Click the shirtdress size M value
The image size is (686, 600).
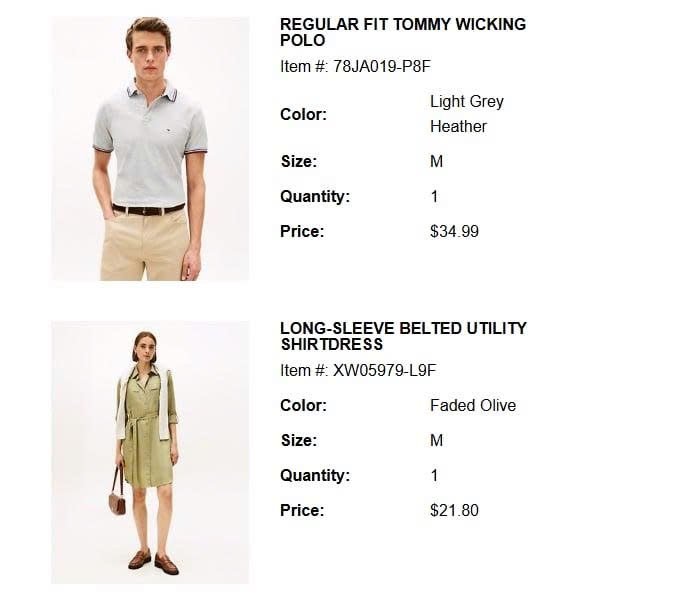click(x=436, y=440)
